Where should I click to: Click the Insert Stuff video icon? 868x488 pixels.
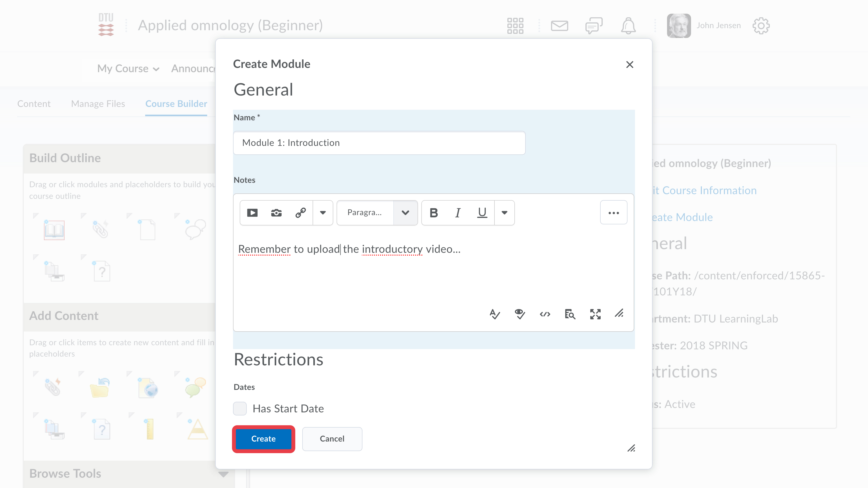coord(252,213)
